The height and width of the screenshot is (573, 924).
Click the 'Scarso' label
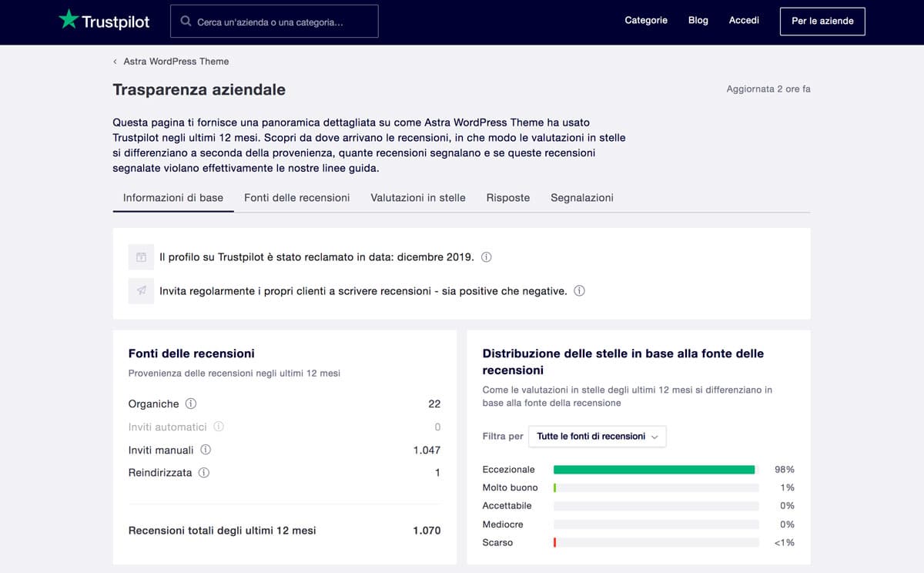497,543
